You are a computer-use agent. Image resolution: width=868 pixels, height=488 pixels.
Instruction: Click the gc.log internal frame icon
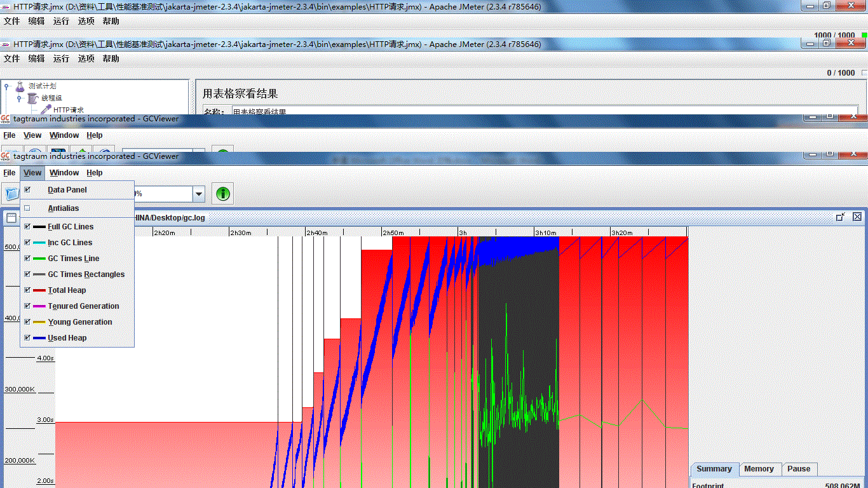point(11,218)
